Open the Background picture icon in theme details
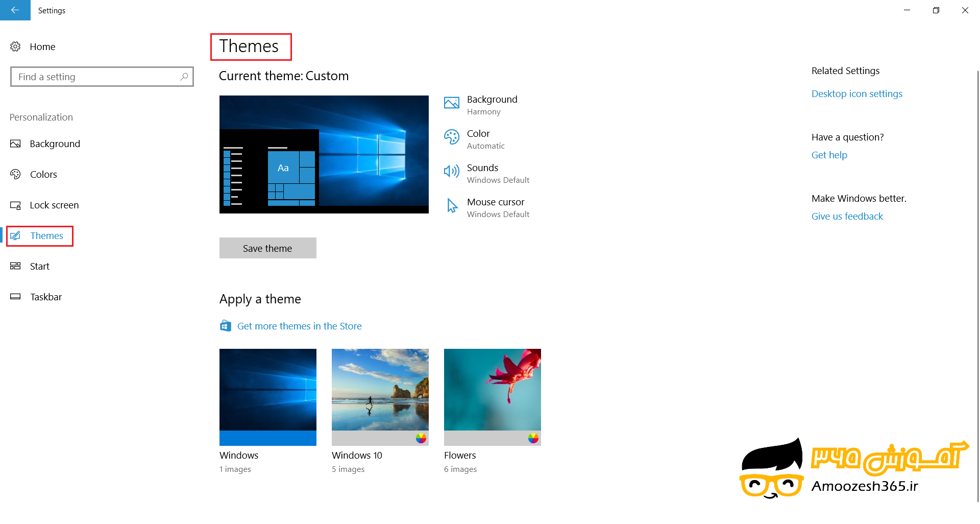Image resolution: width=980 pixels, height=524 pixels. [451, 103]
